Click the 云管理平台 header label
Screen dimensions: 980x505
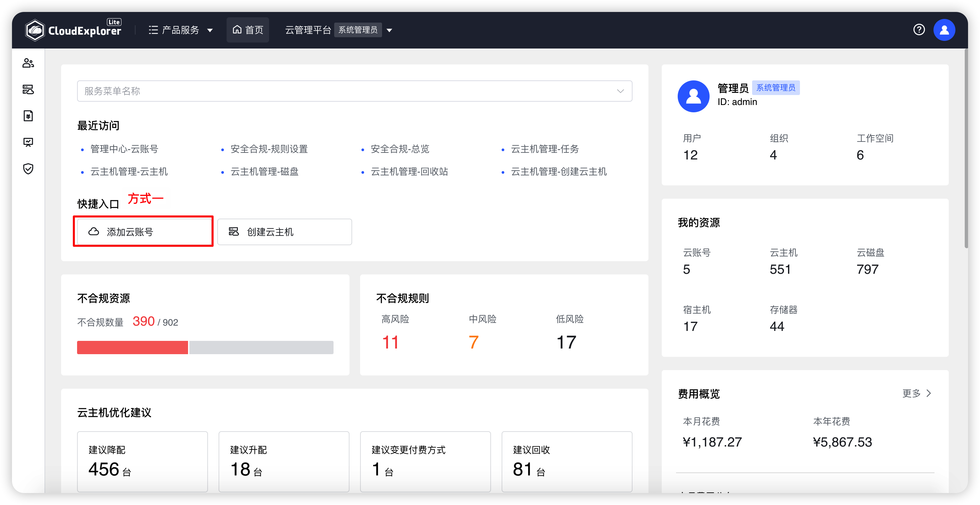[x=308, y=30]
